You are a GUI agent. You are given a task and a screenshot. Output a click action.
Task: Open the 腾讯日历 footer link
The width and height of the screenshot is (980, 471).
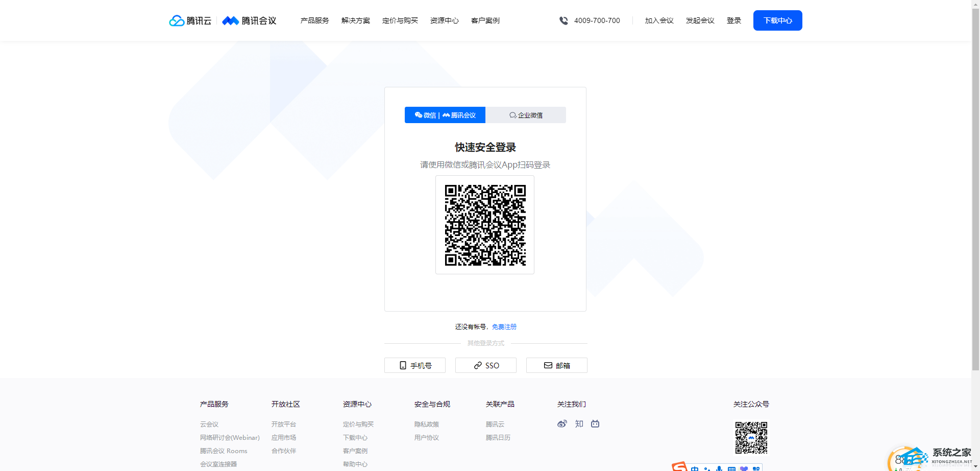pos(498,438)
